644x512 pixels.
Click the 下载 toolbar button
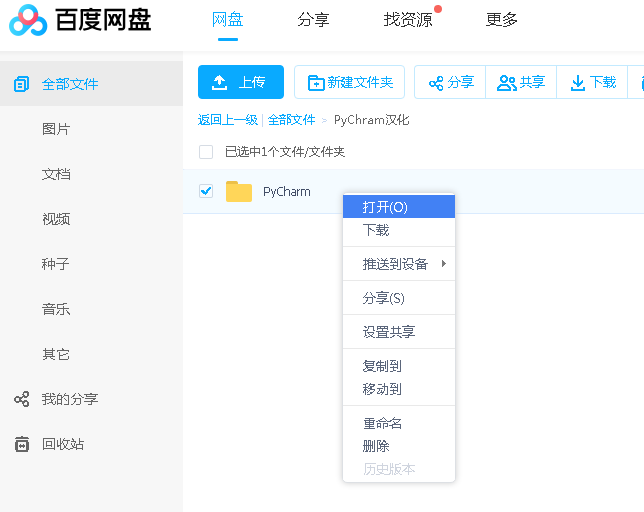tap(592, 82)
